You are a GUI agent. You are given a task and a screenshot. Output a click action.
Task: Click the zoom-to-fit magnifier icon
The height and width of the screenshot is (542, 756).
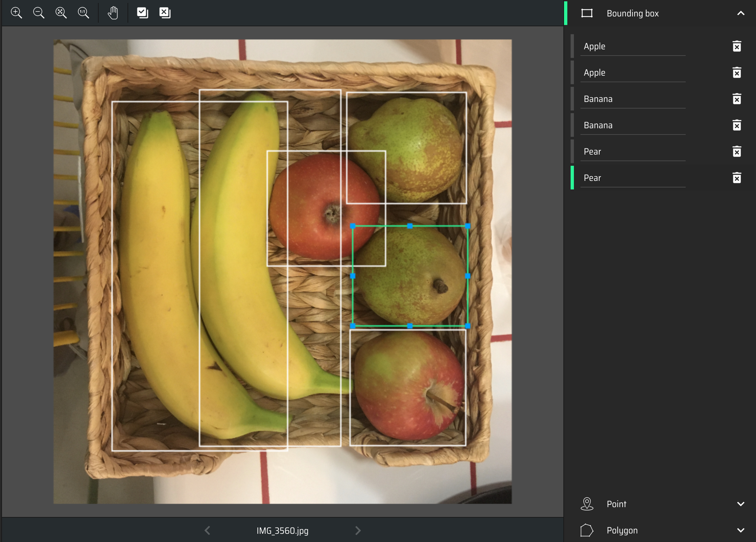click(x=61, y=13)
